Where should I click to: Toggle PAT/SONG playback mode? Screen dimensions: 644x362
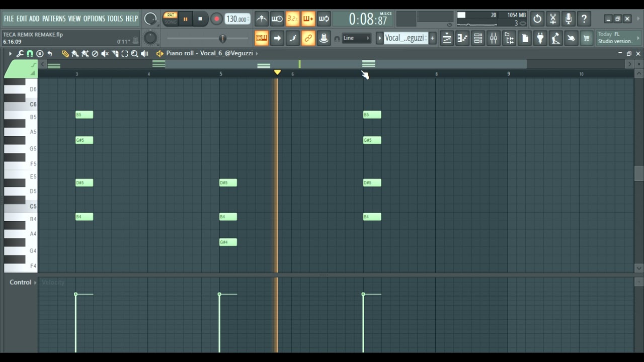[x=171, y=19]
